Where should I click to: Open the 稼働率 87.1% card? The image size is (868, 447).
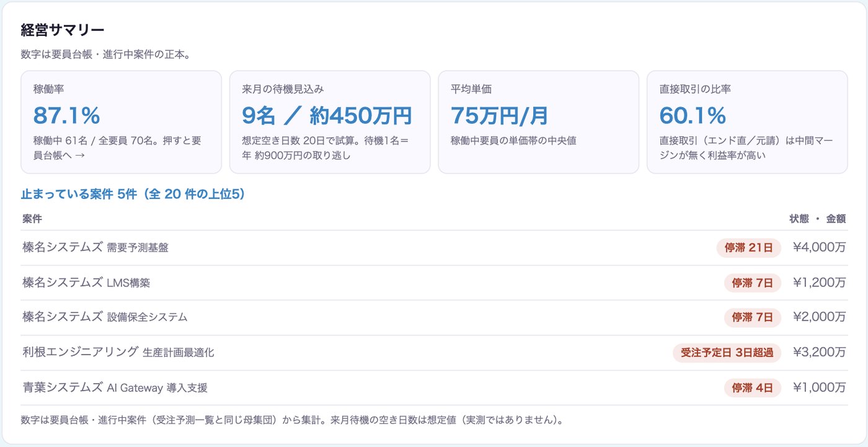click(121, 122)
